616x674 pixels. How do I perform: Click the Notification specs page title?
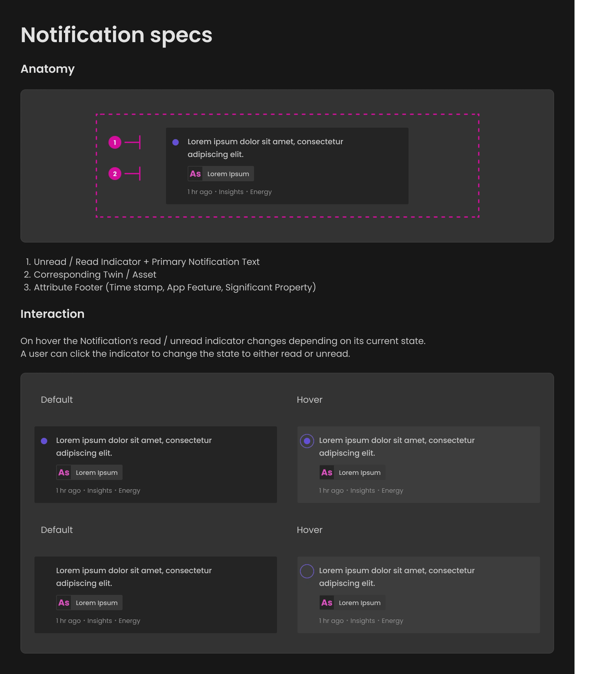(x=116, y=35)
